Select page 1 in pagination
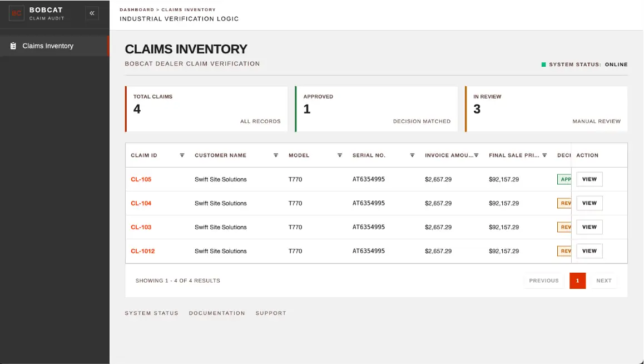The width and height of the screenshot is (644, 364). [x=577, y=281]
